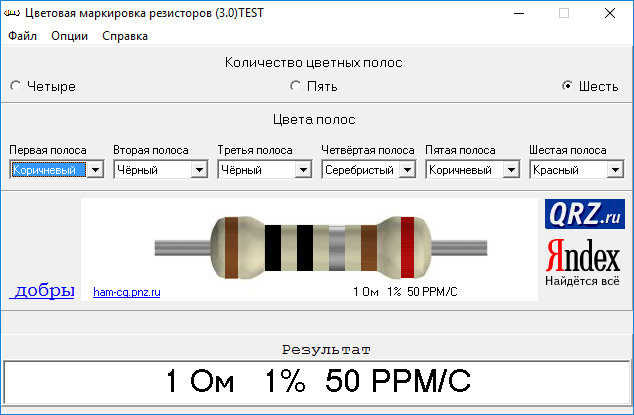Close the resistor calculator window
This screenshot has height=415, width=634.
point(610,13)
